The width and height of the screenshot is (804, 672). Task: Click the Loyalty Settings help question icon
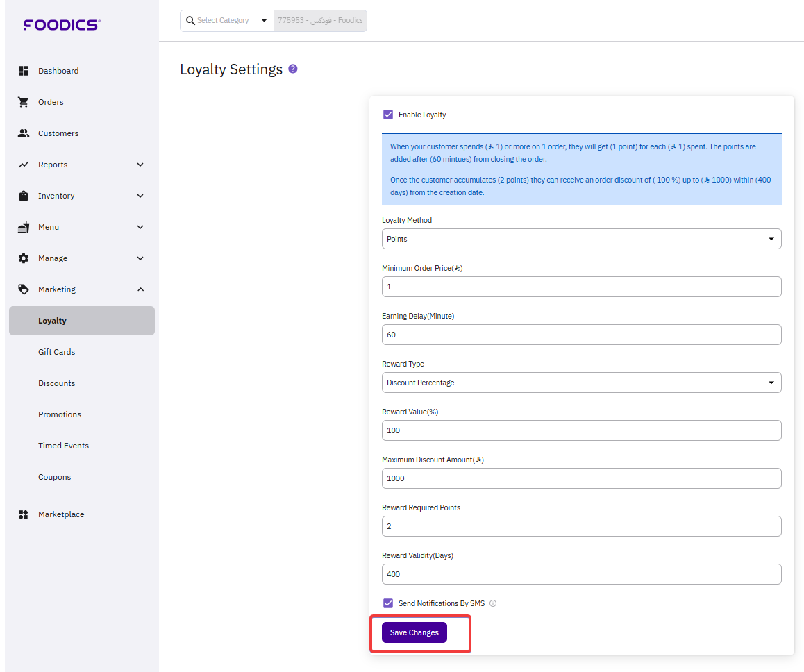[x=293, y=69]
